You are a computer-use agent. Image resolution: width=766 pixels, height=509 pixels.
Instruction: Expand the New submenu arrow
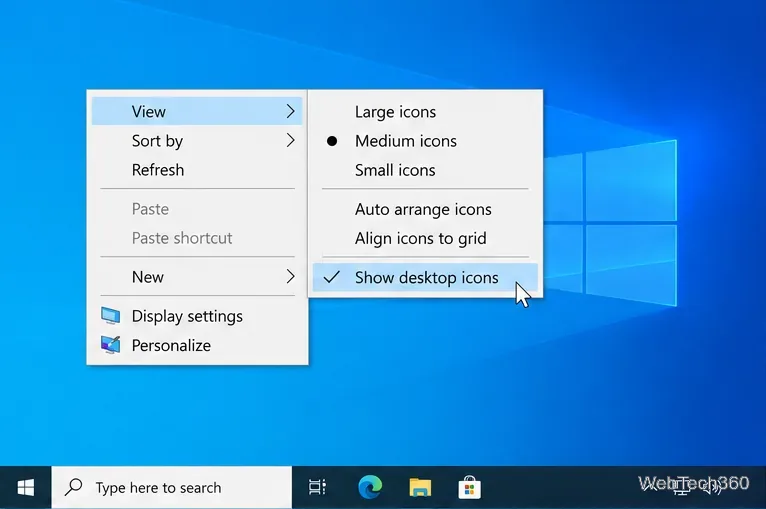click(x=290, y=277)
